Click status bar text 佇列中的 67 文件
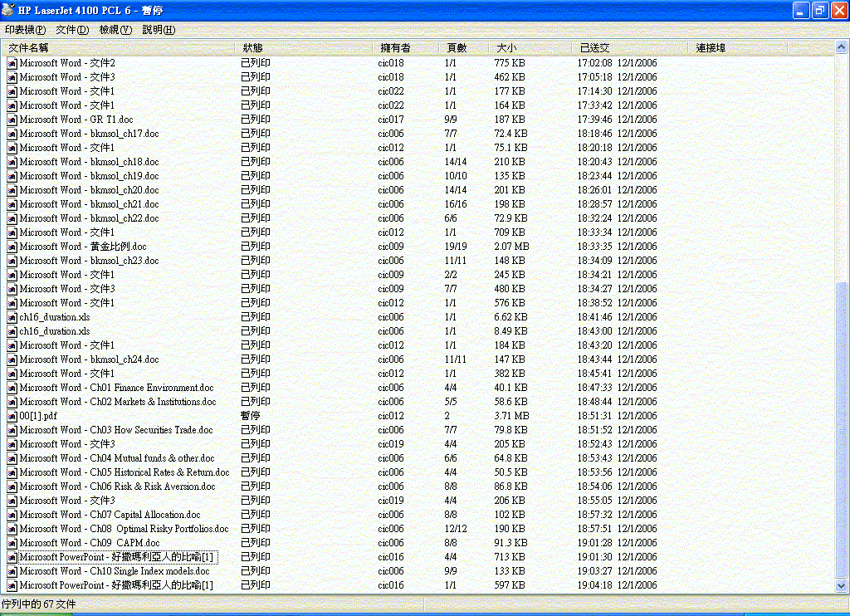The image size is (850, 616). (x=38, y=604)
